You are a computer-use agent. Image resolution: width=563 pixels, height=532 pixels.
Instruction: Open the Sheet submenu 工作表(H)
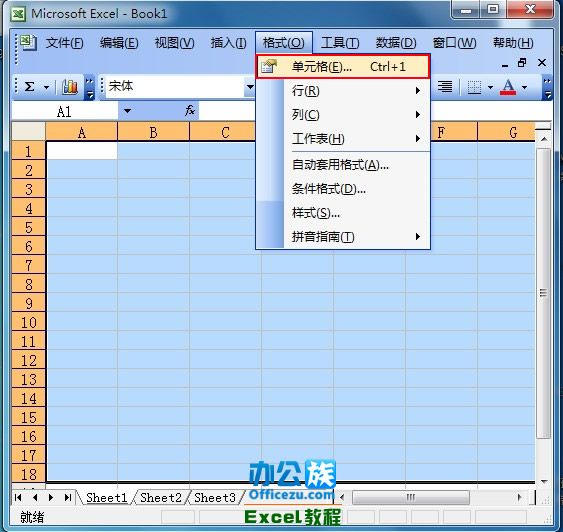tap(343, 139)
